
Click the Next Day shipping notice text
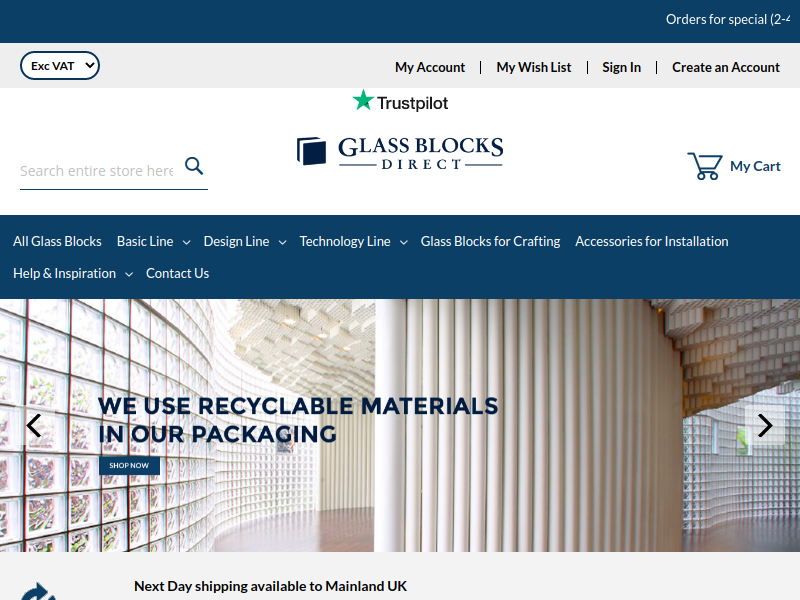pos(270,586)
